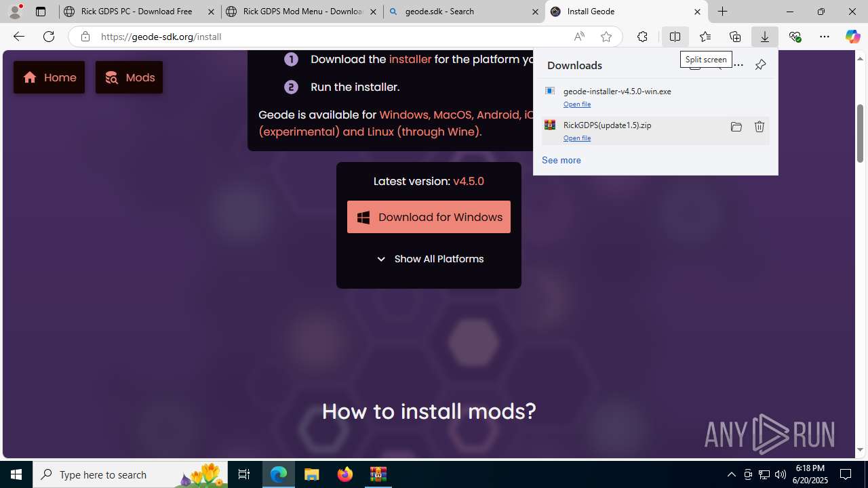This screenshot has height=488, width=868.
Task: Activate Read aloud icon in address bar
Action: [x=579, y=37]
